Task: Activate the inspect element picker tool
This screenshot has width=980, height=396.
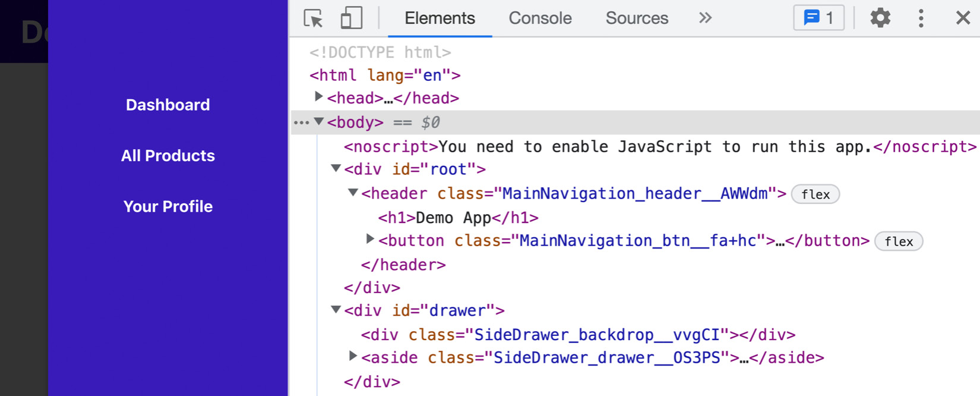Action: (313, 18)
